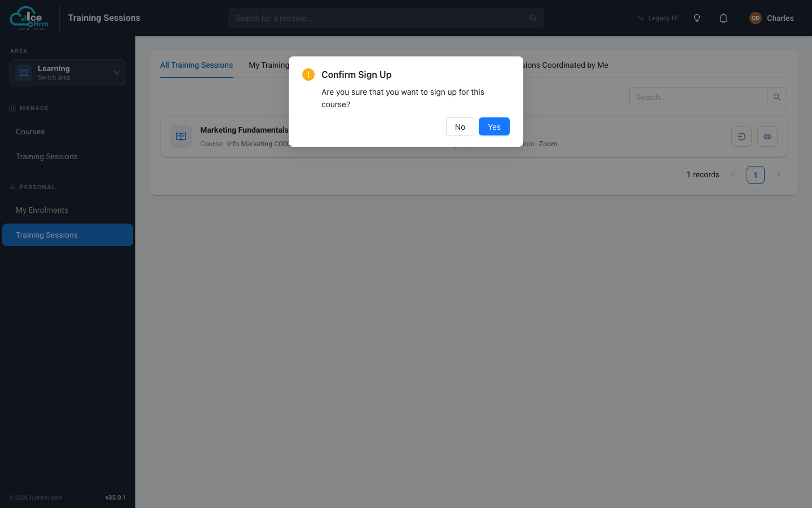Decline sign up with No button
The width and height of the screenshot is (812, 508).
460,126
